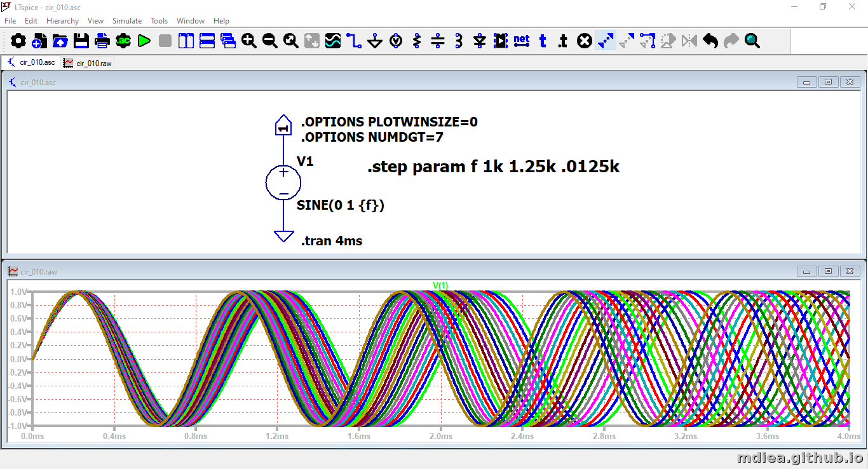
Task: Maximize the cir_010.raw plot pane
Action: 829,271
